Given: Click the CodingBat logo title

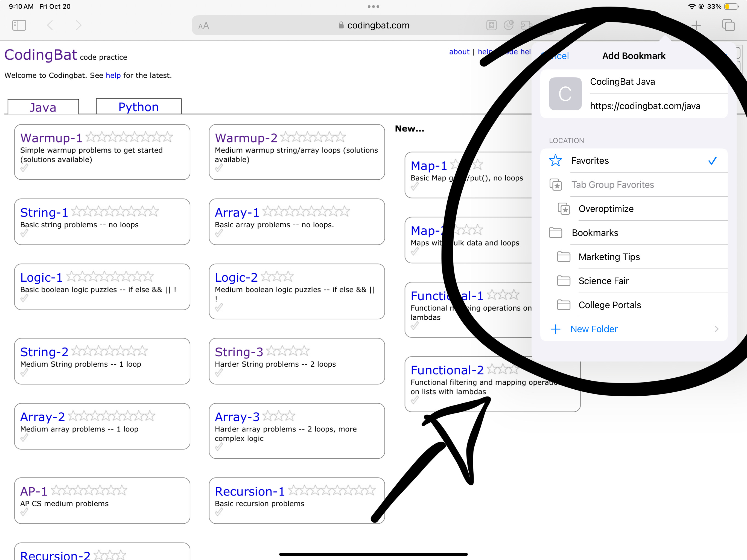Looking at the screenshot, I should pos(41,55).
